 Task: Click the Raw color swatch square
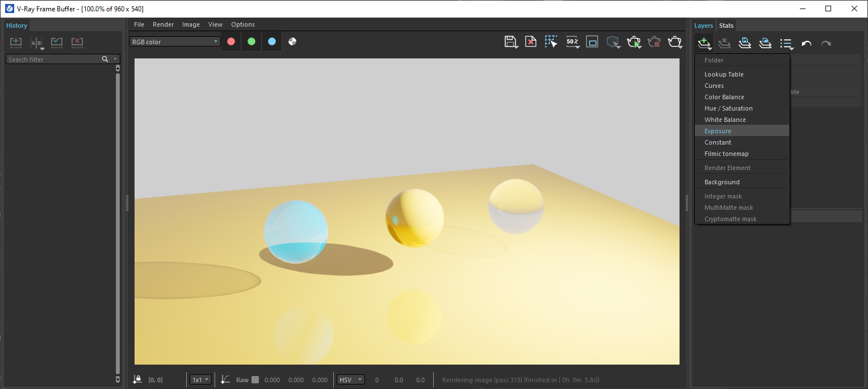[255, 380]
